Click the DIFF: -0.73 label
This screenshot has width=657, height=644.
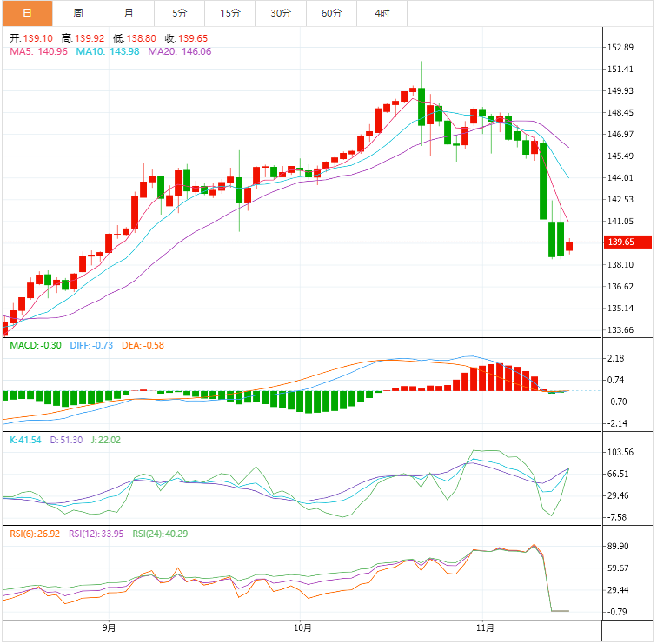point(90,345)
